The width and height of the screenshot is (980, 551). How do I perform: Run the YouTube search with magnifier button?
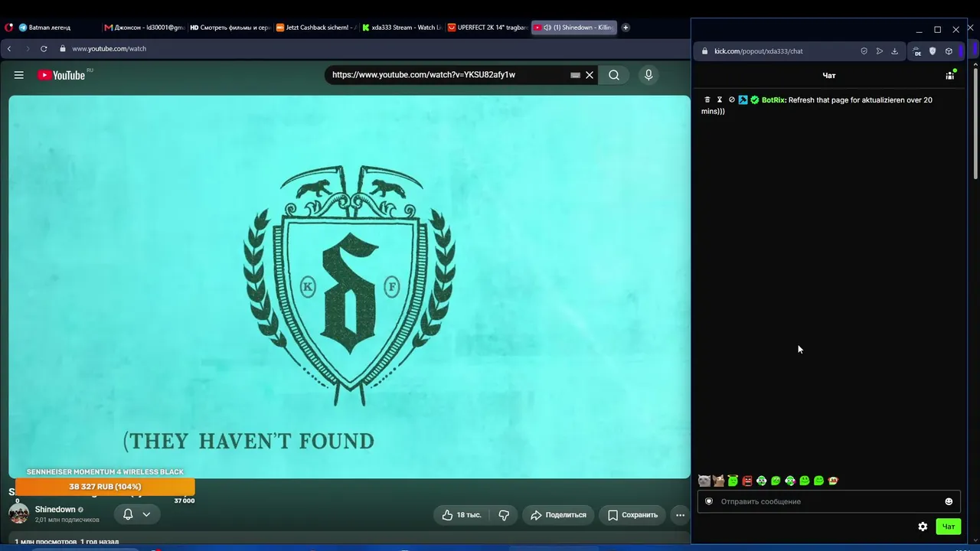coord(614,75)
